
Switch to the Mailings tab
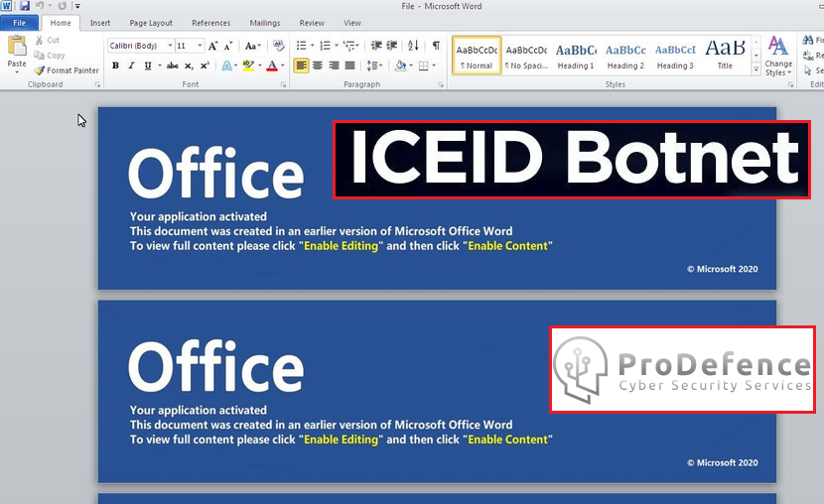tap(265, 23)
